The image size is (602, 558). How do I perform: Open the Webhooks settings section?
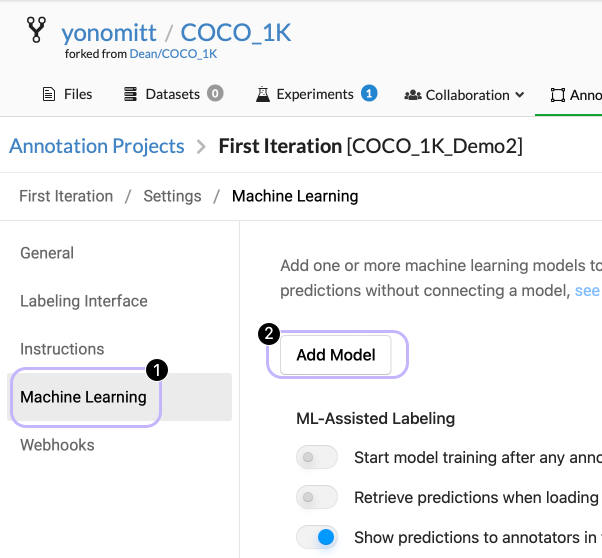57,445
